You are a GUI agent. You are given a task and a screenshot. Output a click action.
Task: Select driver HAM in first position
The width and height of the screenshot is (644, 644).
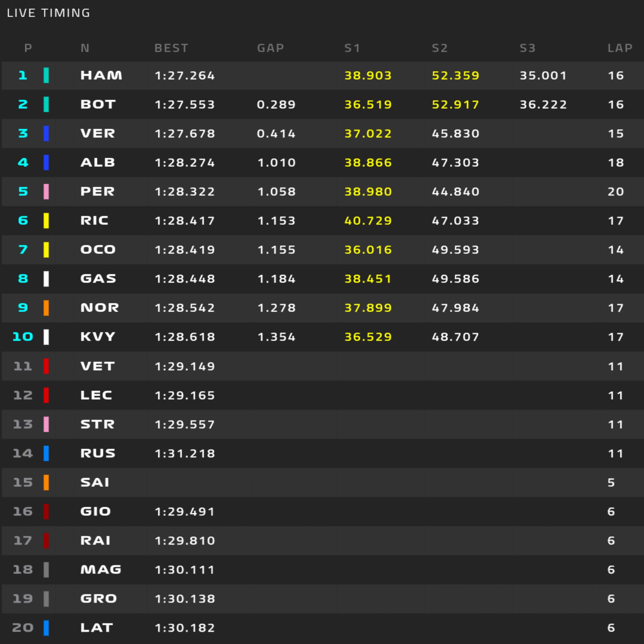pos(101,75)
